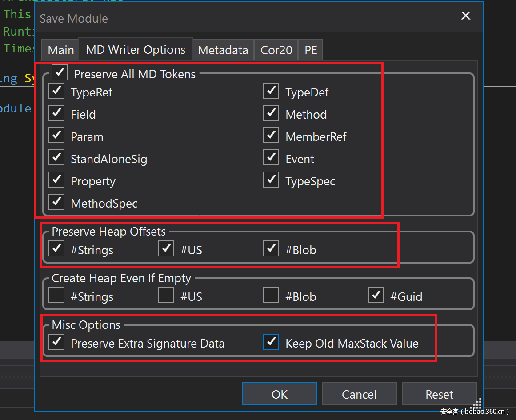Disable the MemberRef checkbox
The image size is (516, 420).
coord(271,136)
